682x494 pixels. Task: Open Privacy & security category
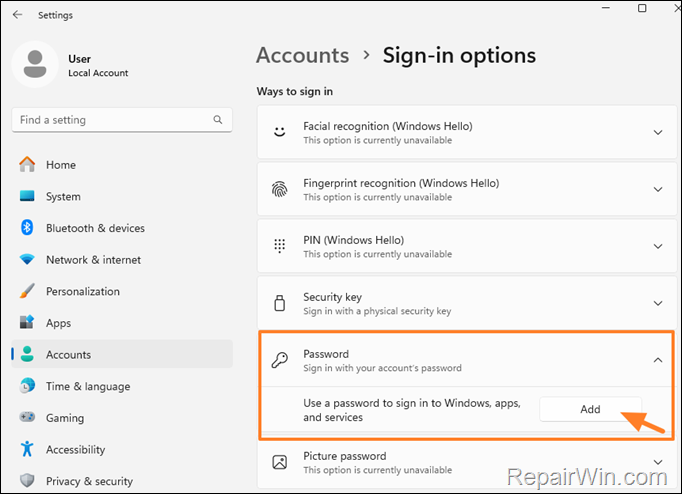(122, 481)
